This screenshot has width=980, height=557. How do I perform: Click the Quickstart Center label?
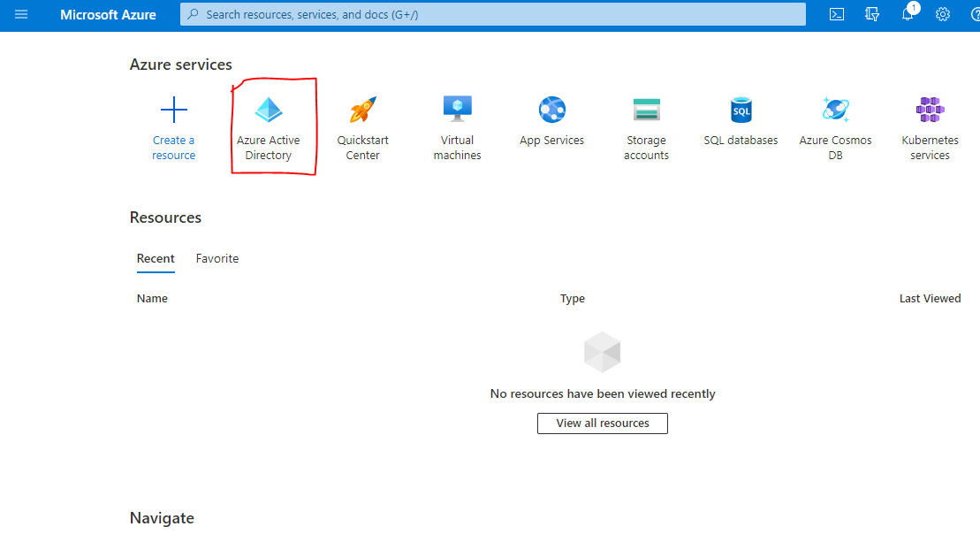click(363, 148)
